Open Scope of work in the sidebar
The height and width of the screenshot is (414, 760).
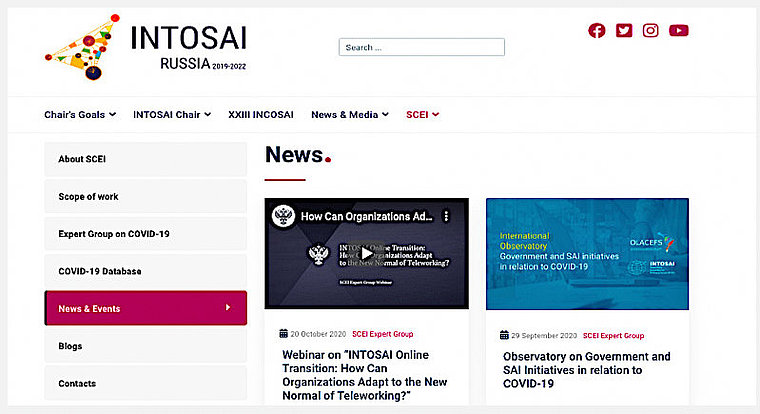tap(145, 196)
